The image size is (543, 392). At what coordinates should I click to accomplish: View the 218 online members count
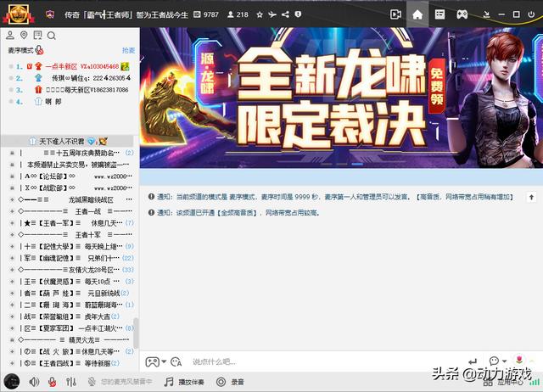click(238, 14)
